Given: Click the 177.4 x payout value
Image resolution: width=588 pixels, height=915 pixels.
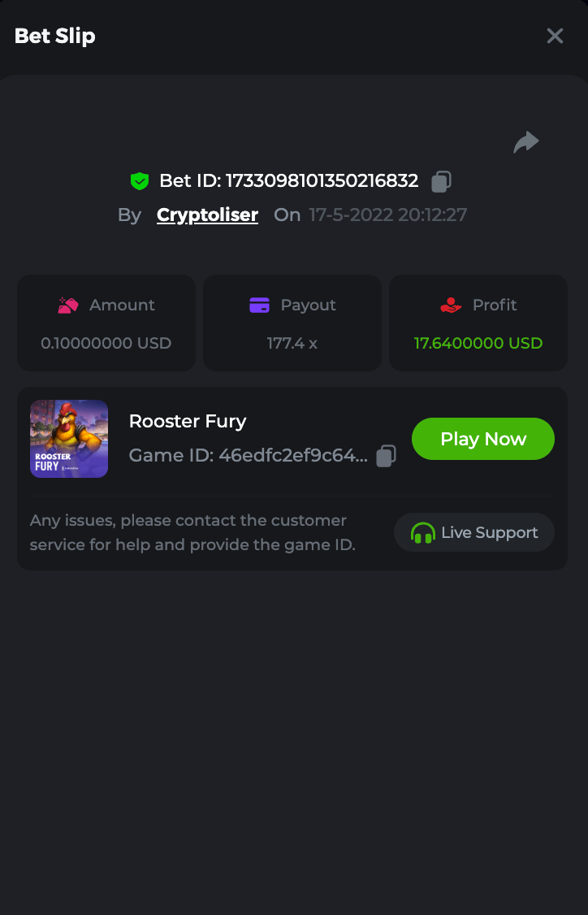Looking at the screenshot, I should coord(292,343).
